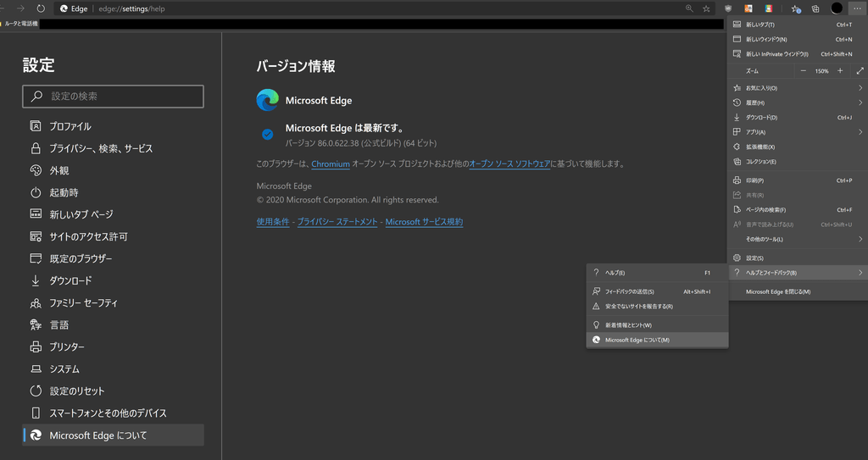Screen dimensions: 868x460
Task: Select フィードバックの送信(S) in submenu
Action: [657, 291]
